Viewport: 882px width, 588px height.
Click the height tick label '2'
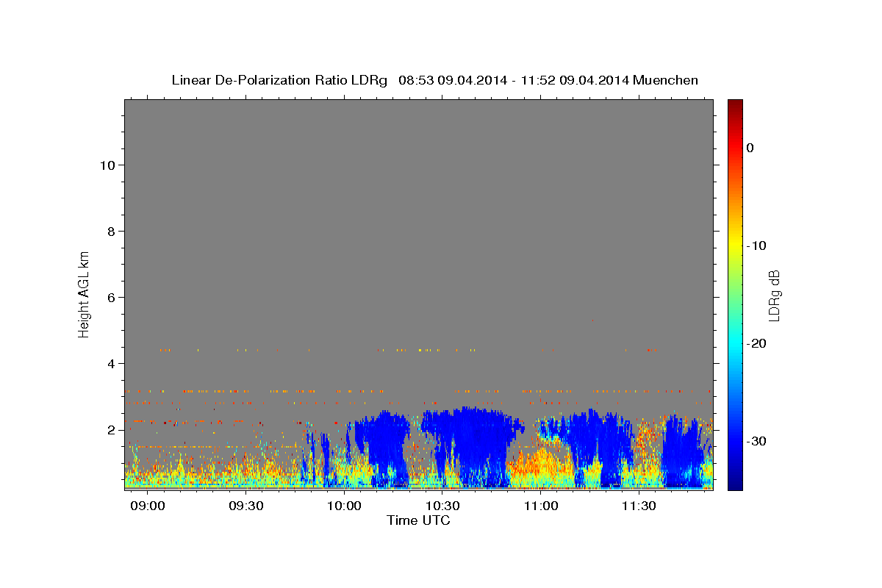(110, 429)
